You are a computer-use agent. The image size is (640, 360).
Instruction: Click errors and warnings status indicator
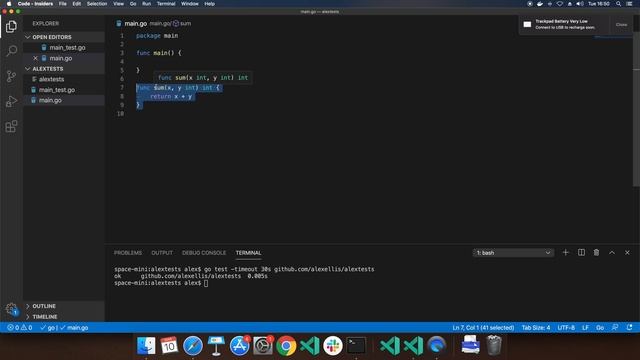pos(20,328)
